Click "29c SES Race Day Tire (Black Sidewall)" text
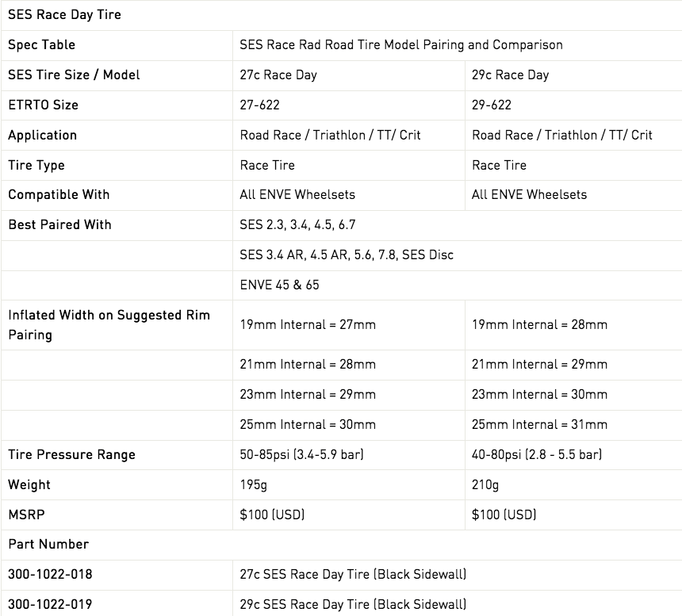 [353, 604]
